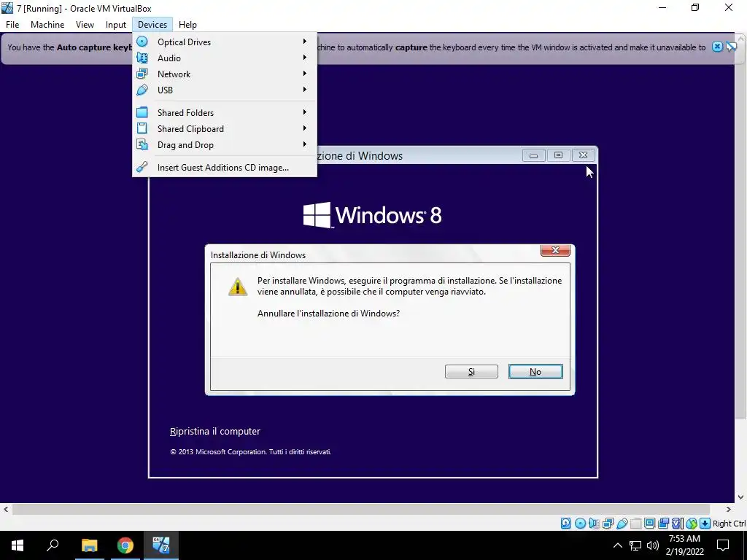Show hidden system tray icons
This screenshot has width=747, height=560.
[x=617, y=545]
